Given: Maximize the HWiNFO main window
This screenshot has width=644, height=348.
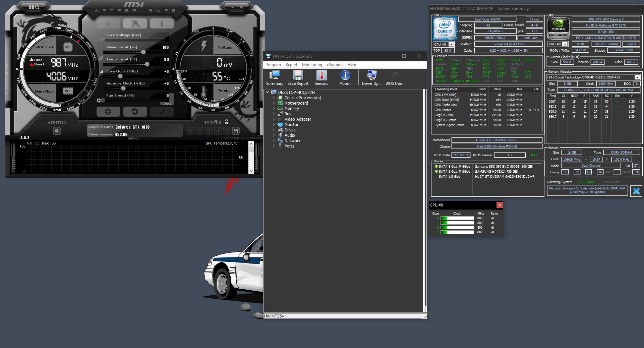Looking at the screenshot, I should click(x=404, y=56).
